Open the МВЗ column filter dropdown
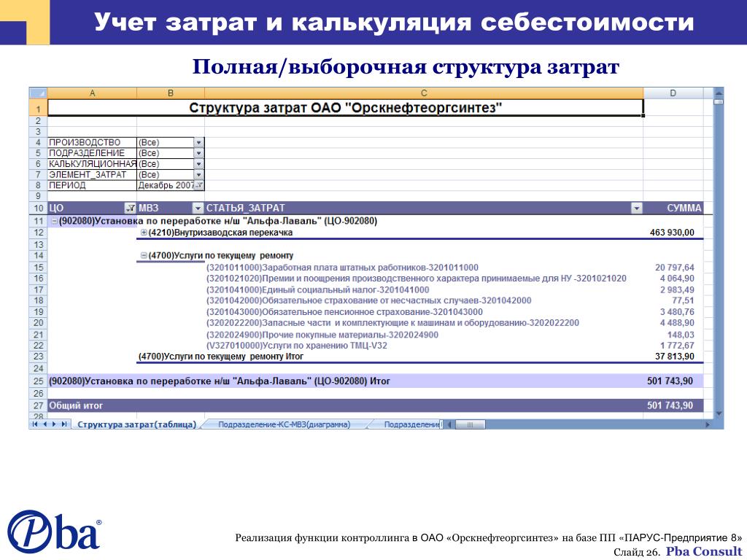 (198, 208)
